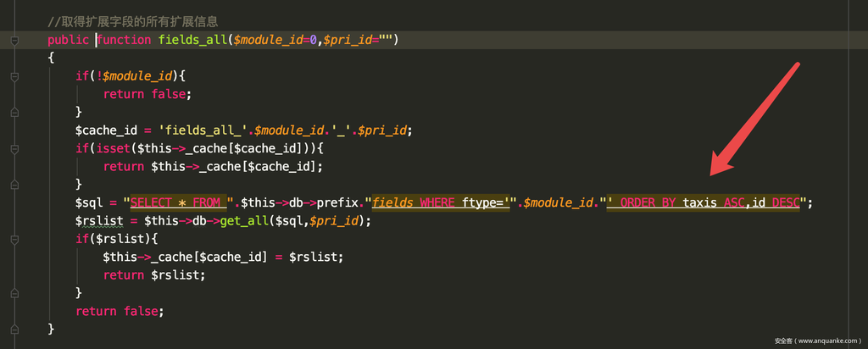Click the get_all method call
The height and width of the screenshot is (349, 868).
pos(248,221)
